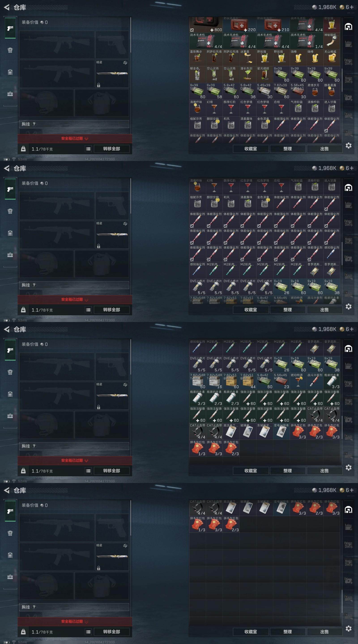Select the 神秘脑机 item in the stash

331,41
